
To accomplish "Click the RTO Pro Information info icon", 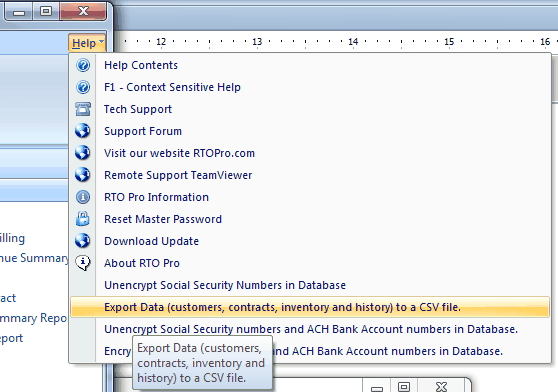I will (x=83, y=197).
